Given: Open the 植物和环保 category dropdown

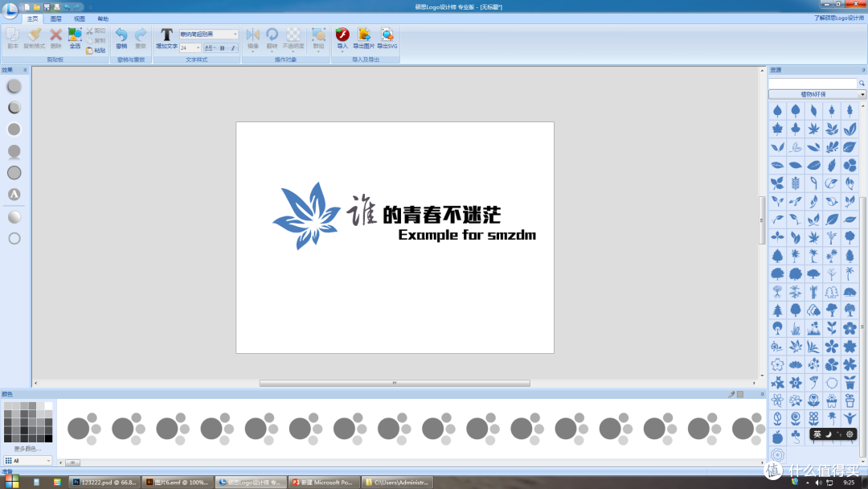Looking at the screenshot, I should pos(817,95).
